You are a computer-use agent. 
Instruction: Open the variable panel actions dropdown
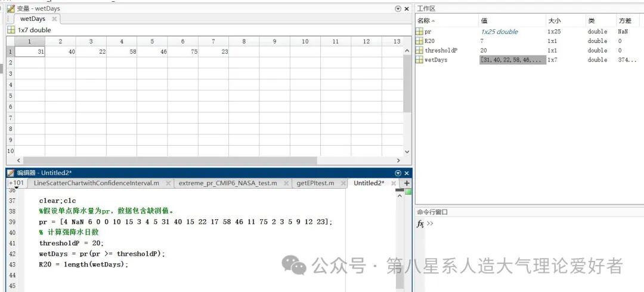point(398,8)
